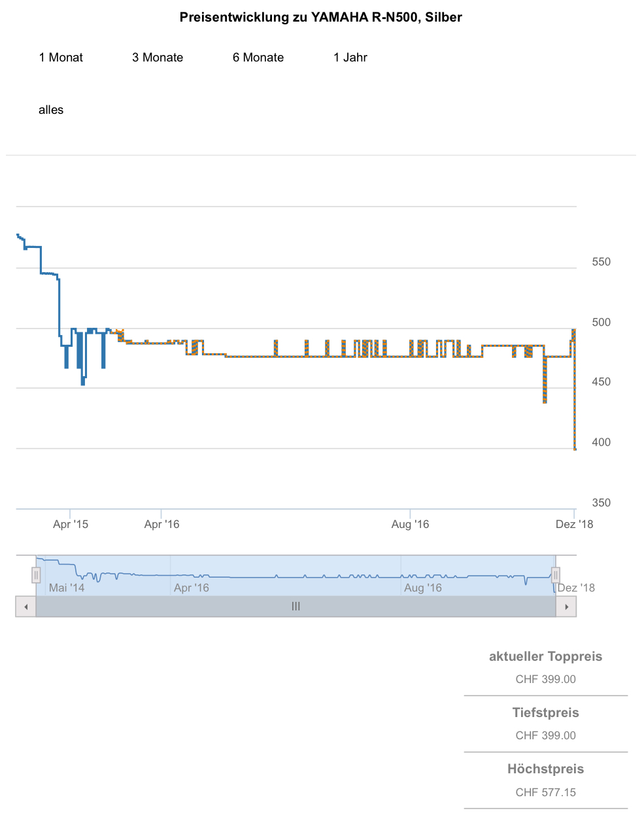This screenshot has width=644, height=825.
Task: Click the "aktueller Toppreis" heading
Action: [545, 657]
